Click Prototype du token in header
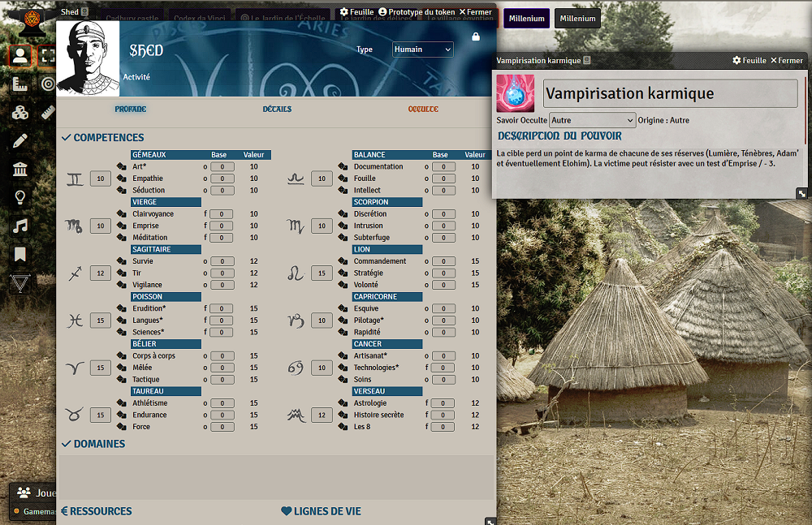Image resolution: width=812 pixels, height=525 pixels. click(x=416, y=12)
